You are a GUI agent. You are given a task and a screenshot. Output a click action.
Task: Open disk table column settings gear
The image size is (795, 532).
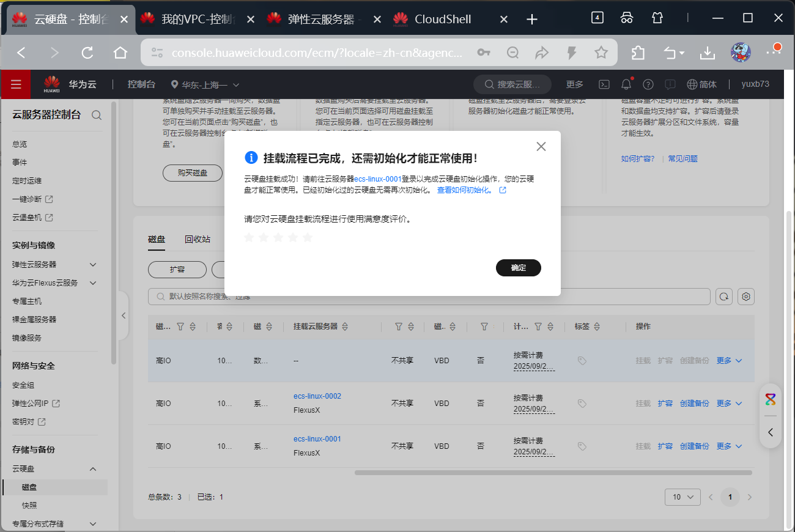pos(746,297)
